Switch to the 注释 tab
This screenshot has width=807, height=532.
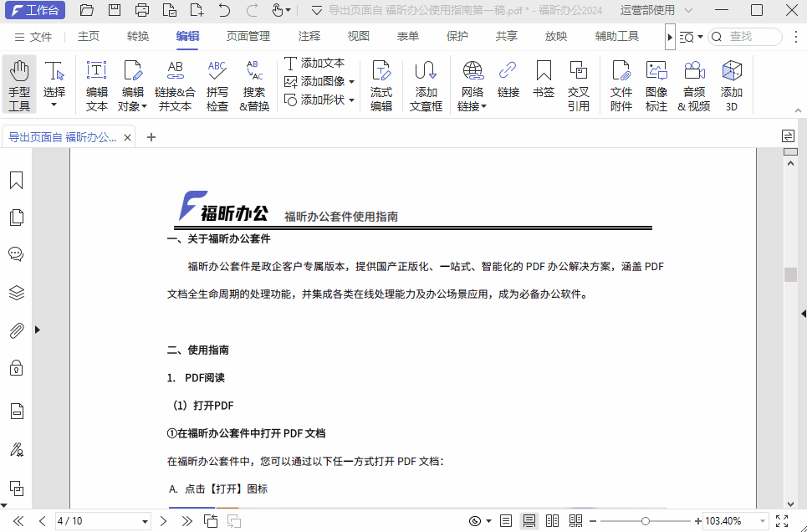click(x=309, y=37)
